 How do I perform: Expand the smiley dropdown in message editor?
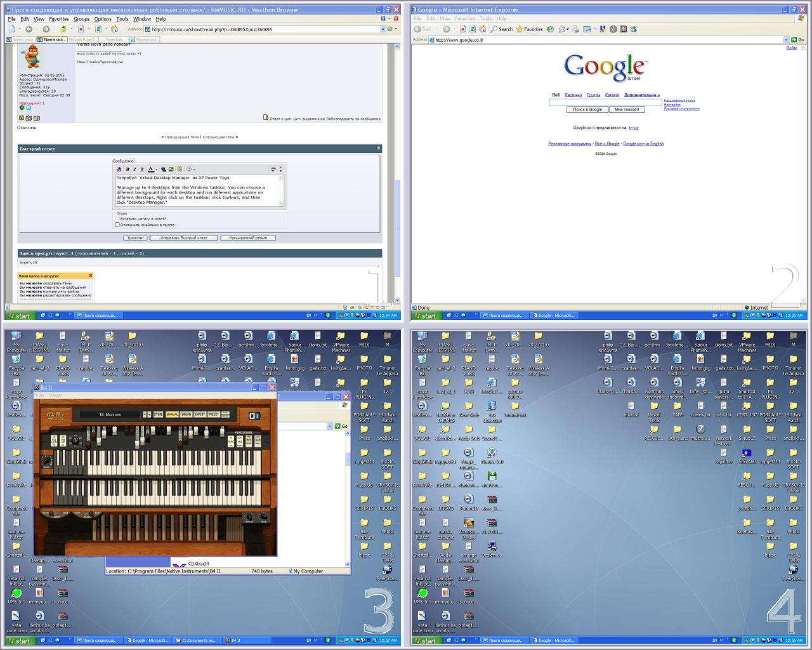tap(194, 169)
